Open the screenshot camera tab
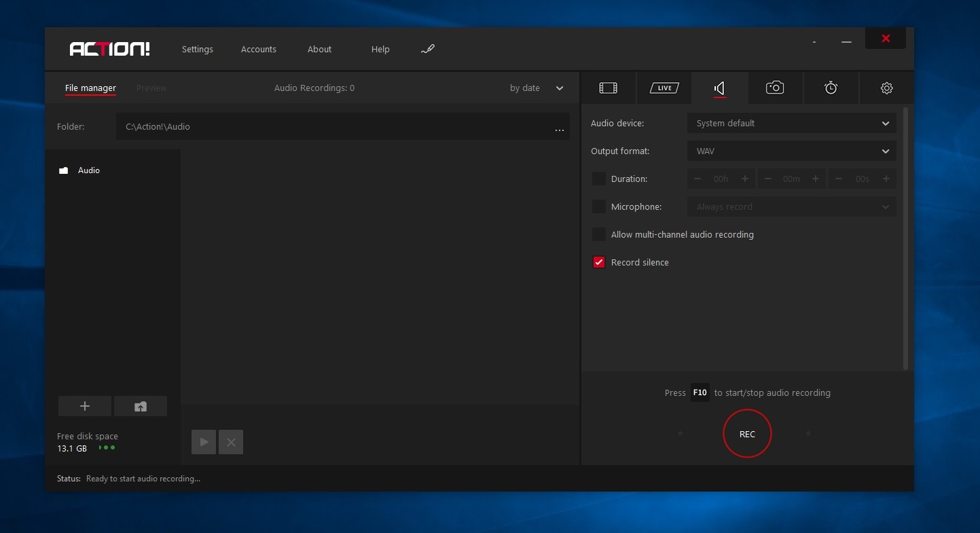 tap(775, 88)
